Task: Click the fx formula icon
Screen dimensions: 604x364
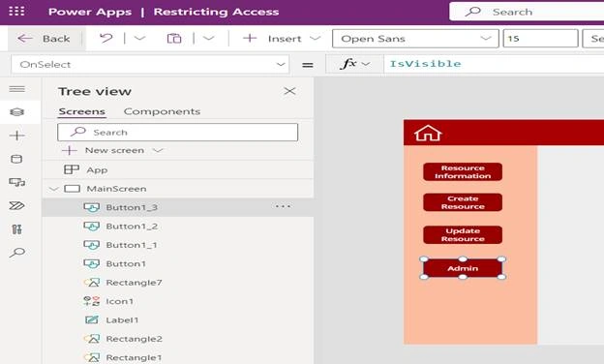Action: pos(348,64)
